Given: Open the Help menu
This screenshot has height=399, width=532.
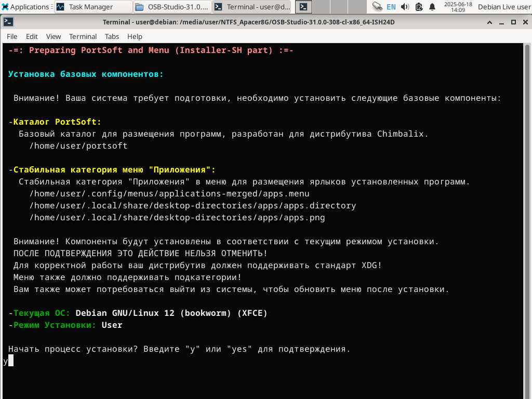Looking at the screenshot, I should point(135,36).
